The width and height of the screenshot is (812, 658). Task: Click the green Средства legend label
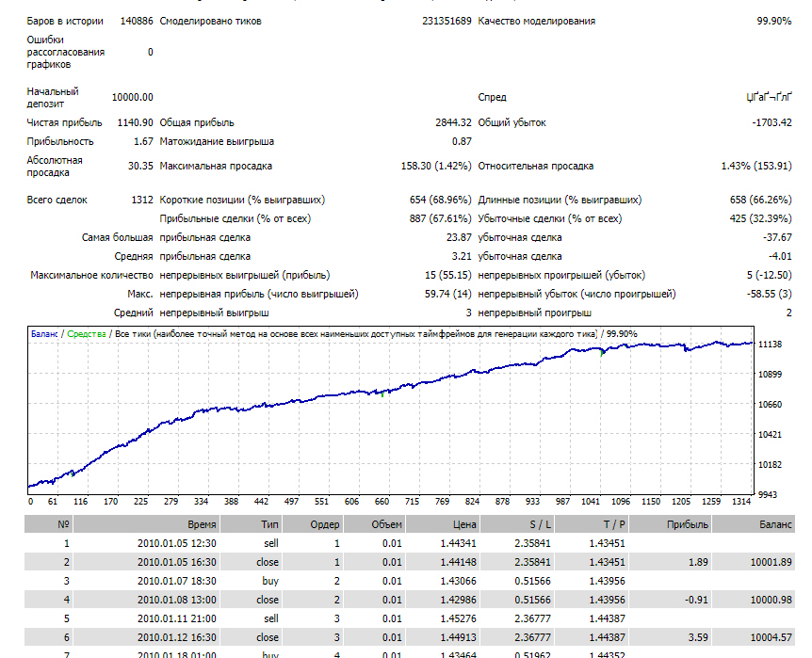coord(87,334)
